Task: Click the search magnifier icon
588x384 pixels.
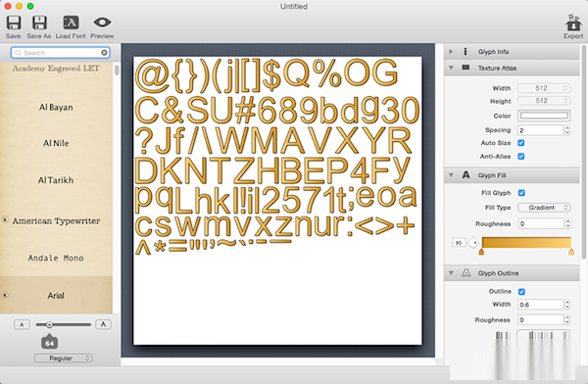Action: pyautogui.click(x=18, y=53)
